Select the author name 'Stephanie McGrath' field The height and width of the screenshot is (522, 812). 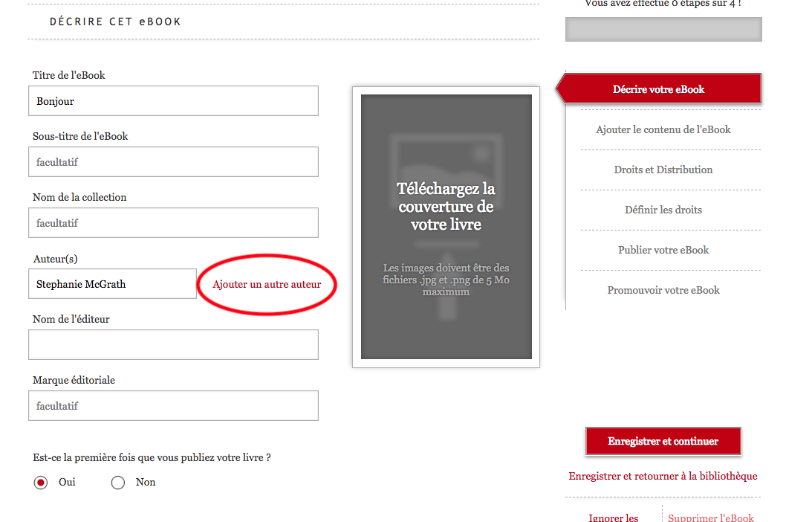(x=112, y=283)
